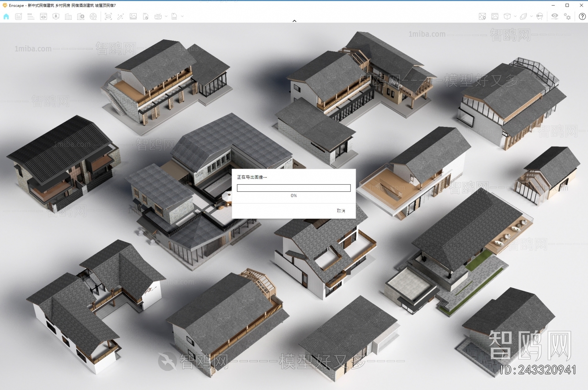Launch the VR headset mode
588x390 pixels.
click(539, 16)
